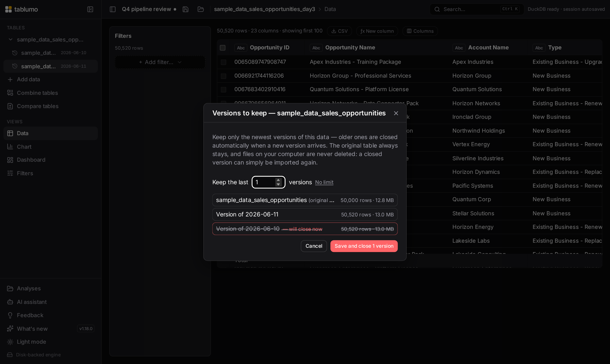Switch to the Chart view
The width and height of the screenshot is (610, 364).
point(51,147)
